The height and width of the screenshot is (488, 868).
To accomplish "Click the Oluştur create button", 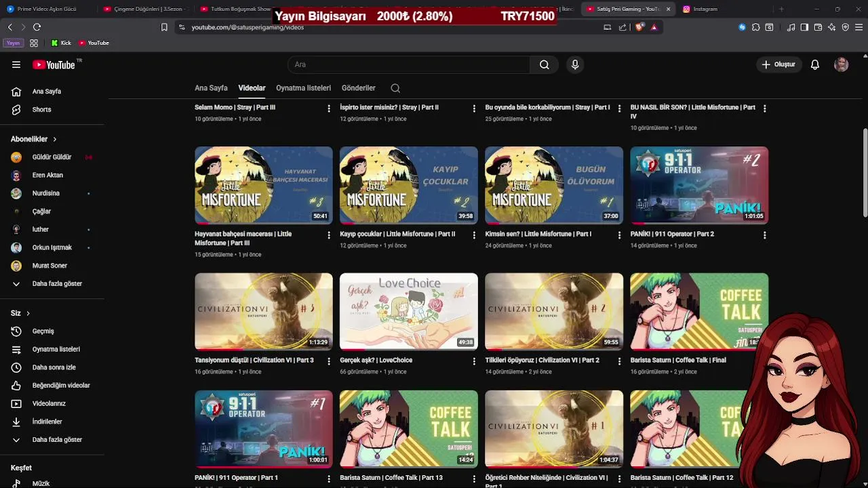I will coord(779,64).
